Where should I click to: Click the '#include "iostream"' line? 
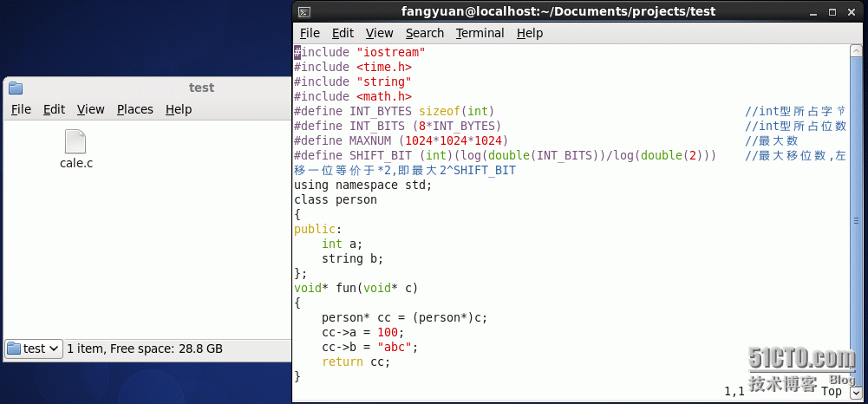tap(359, 53)
